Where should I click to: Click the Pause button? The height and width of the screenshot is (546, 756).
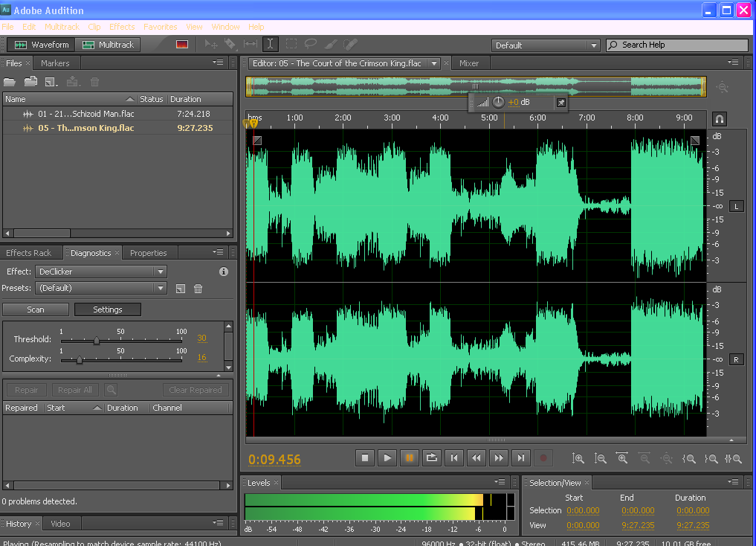pyautogui.click(x=410, y=458)
